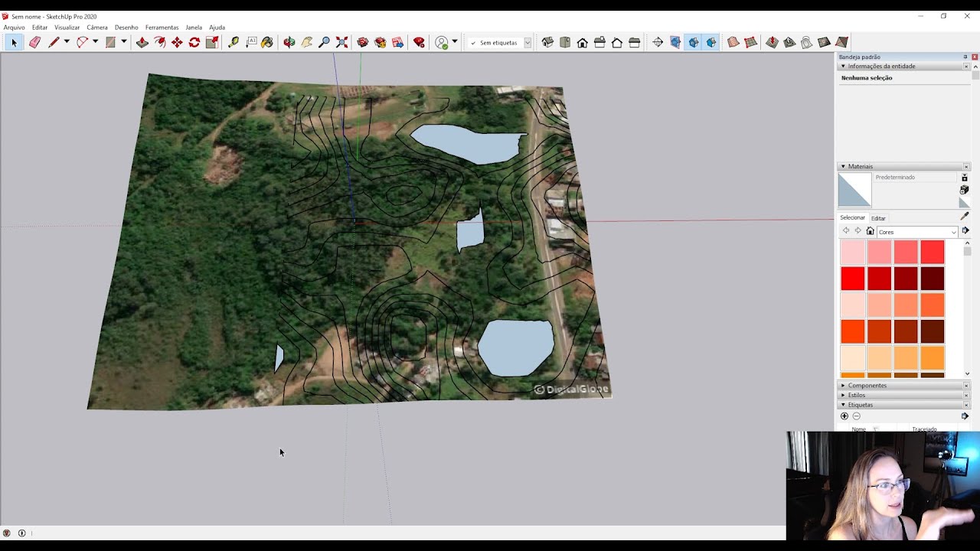Select the Rotate tool

[x=194, y=43]
